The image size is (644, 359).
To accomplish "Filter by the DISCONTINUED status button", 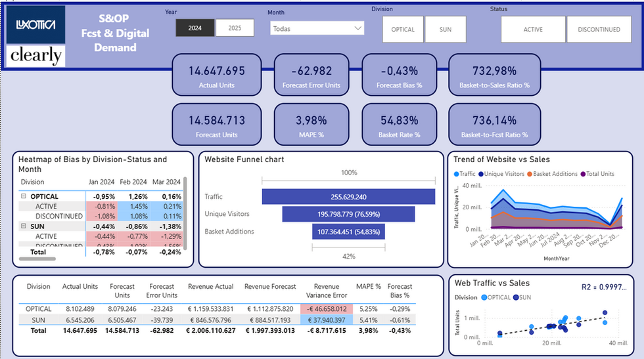I will coord(599,30).
